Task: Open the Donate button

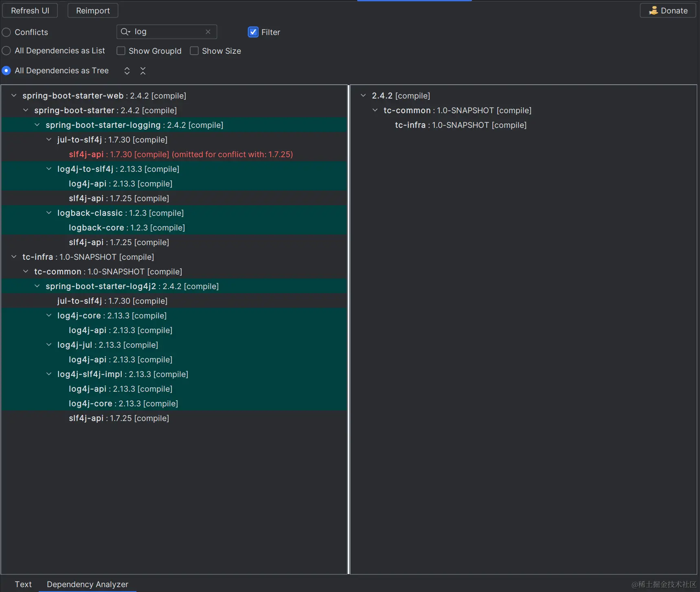Action: tap(668, 11)
